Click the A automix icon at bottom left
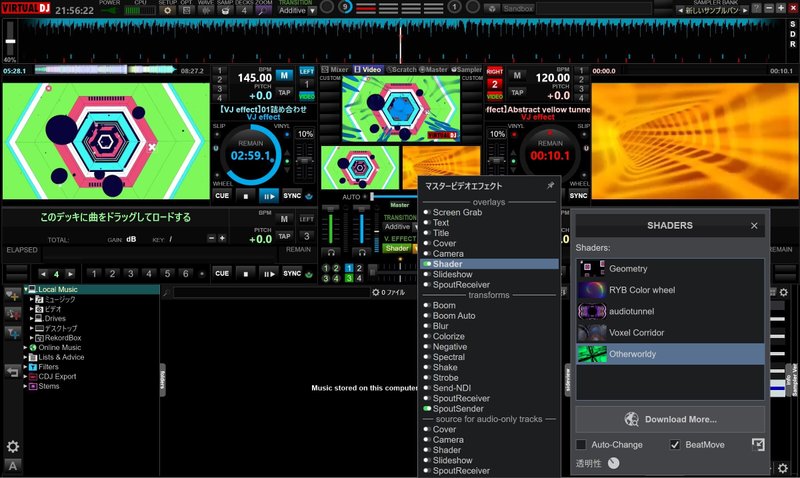 point(13,466)
